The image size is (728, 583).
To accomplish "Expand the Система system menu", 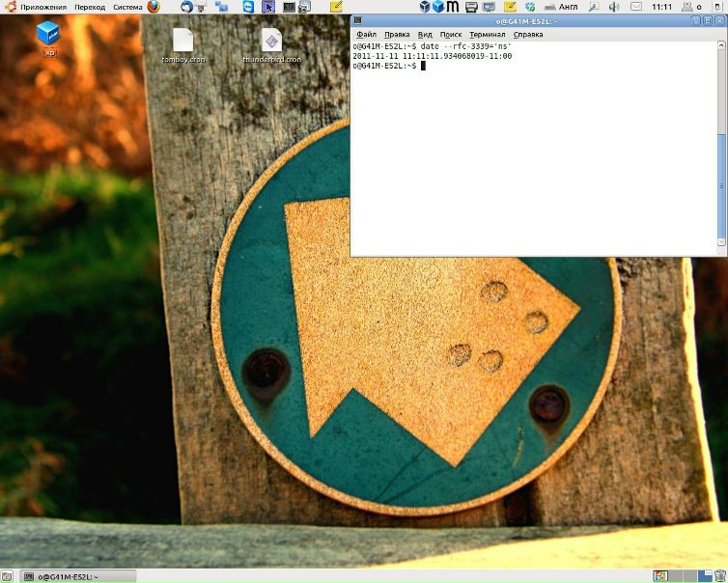I will point(127,7).
